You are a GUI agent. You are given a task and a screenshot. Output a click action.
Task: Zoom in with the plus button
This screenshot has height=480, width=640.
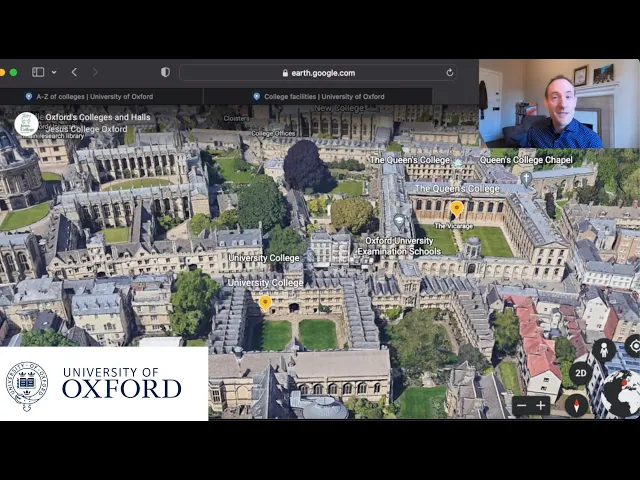pyautogui.click(x=540, y=406)
